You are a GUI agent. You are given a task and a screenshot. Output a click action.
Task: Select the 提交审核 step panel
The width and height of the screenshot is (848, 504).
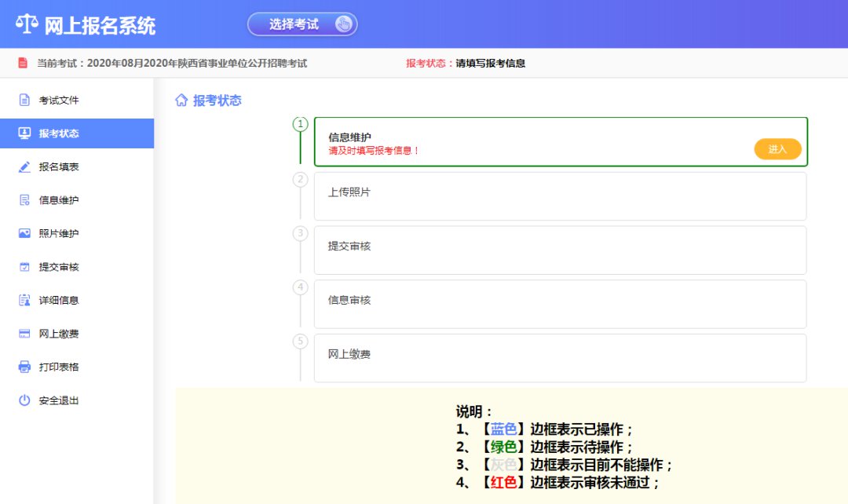pyautogui.click(x=560, y=250)
